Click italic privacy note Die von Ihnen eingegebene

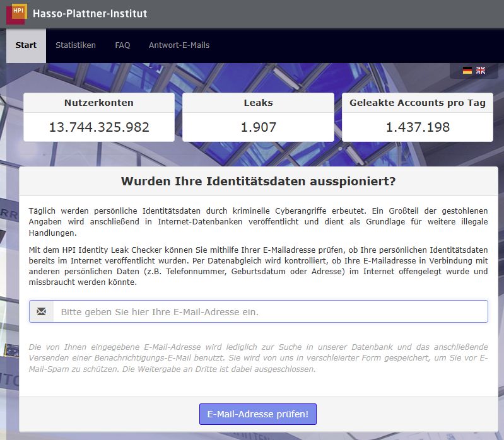pyautogui.click(x=259, y=358)
